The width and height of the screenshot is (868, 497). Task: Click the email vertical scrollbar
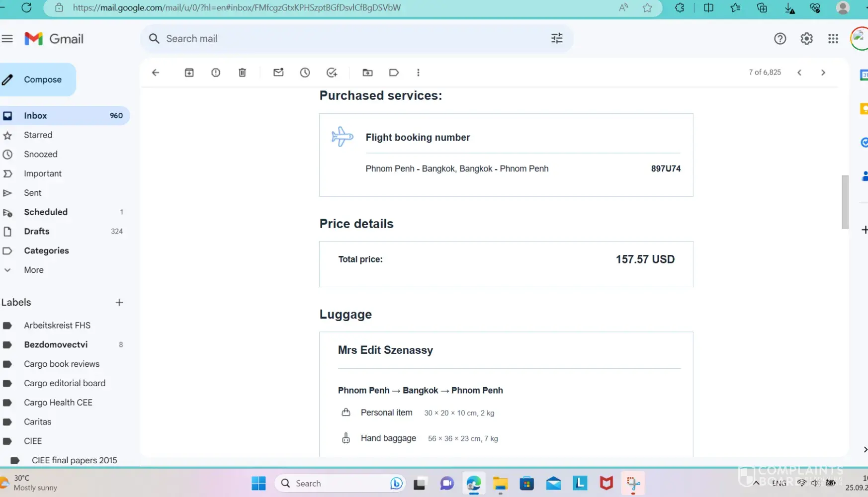[x=845, y=202]
